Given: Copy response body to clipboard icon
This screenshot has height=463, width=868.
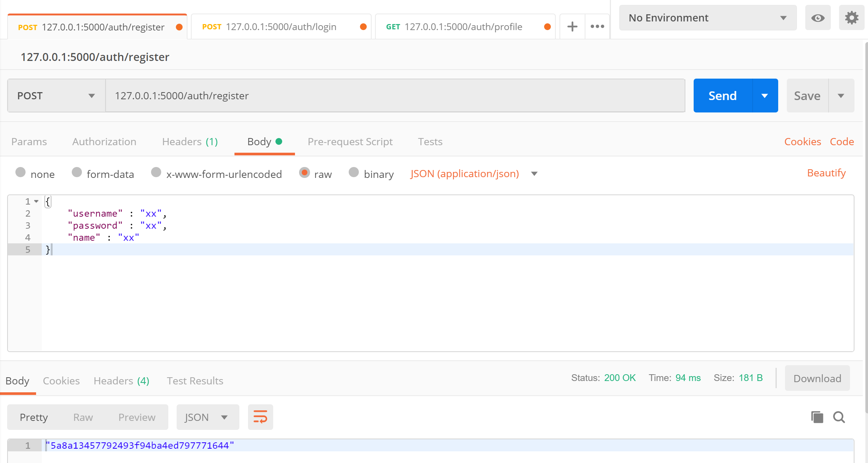Looking at the screenshot, I should (817, 417).
